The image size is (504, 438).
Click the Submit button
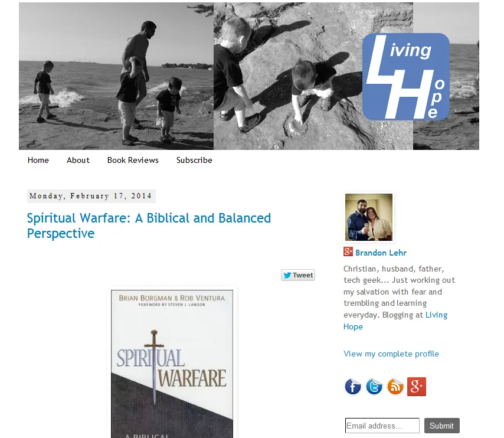[x=441, y=426]
